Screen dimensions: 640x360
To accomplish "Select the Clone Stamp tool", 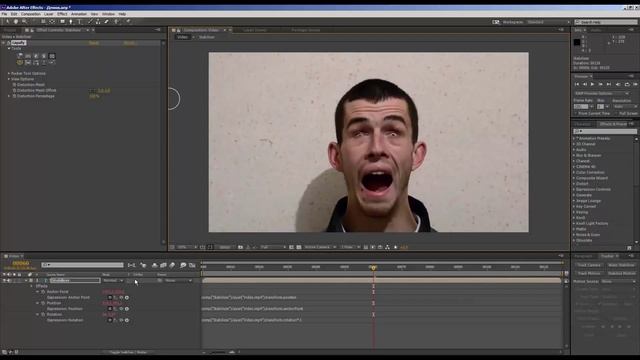I will point(98,22).
